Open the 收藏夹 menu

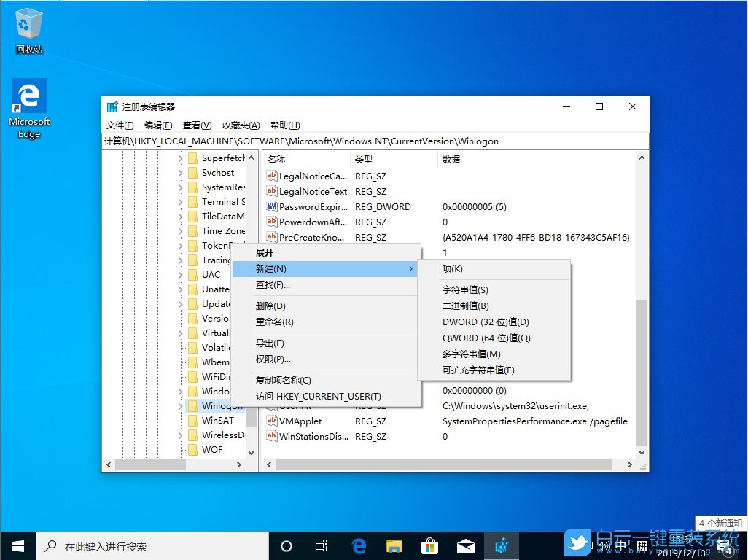click(x=241, y=125)
